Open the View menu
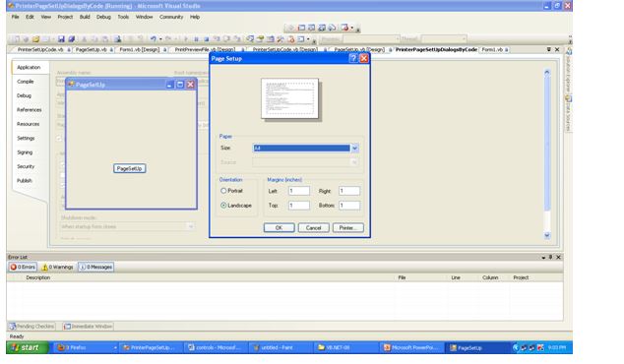 (46, 17)
